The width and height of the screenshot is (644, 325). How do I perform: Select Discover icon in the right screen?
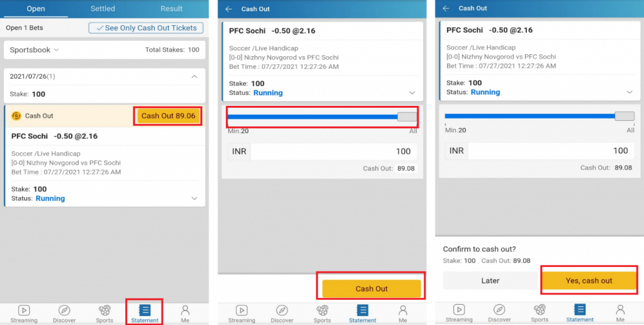[499, 309]
